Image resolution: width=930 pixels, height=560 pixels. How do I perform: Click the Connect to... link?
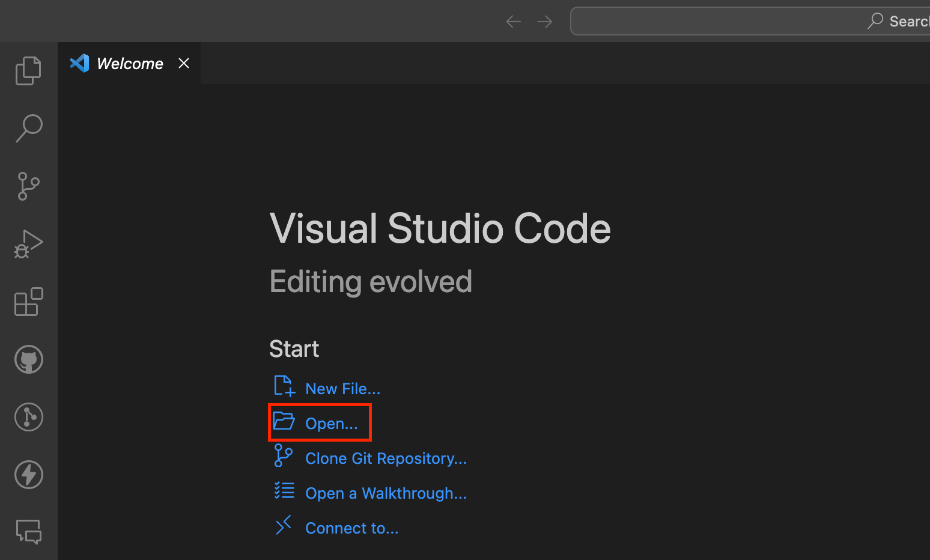(351, 528)
